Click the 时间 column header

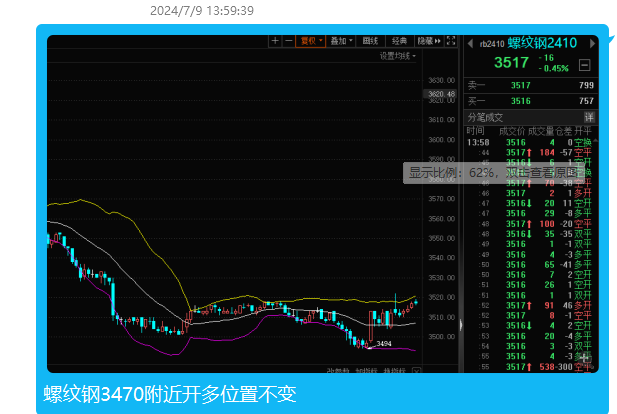(475, 131)
